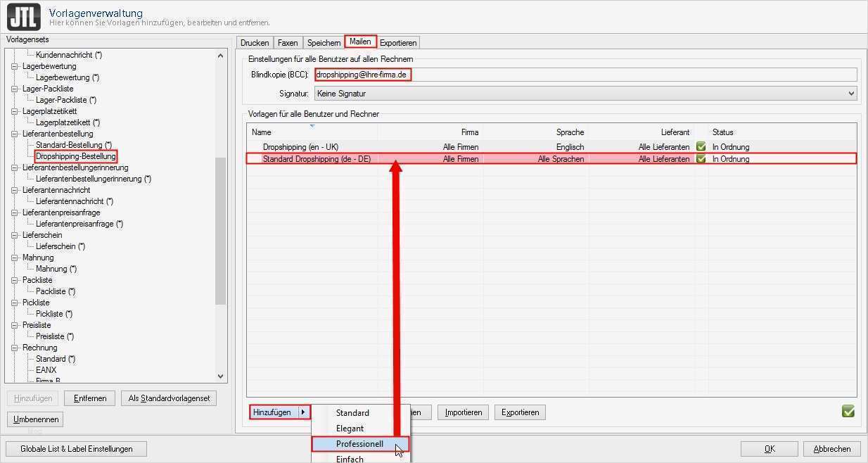Collapse the Lagerbewertung tree node
Screen dimensions: 868x463
tap(14, 66)
